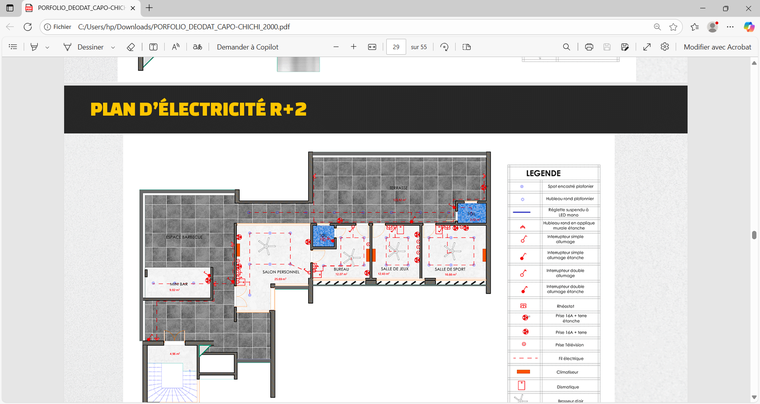Search within the PDF document
The width and height of the screenshot is (760, 404).
(567, 47)
